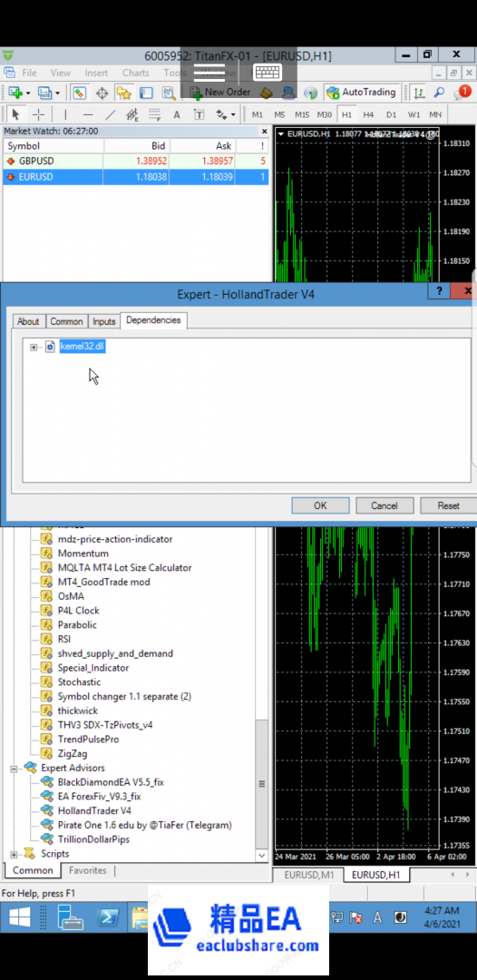Switch to EURUSD,M1 chart tab
Image resolution: width=477 pixels, height=980 pixels.
[x=308, y=875]
